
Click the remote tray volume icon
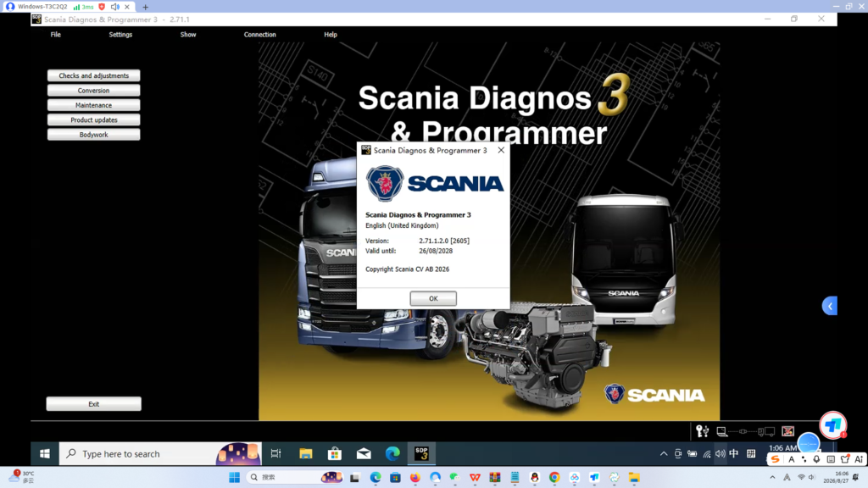[721, 454]
